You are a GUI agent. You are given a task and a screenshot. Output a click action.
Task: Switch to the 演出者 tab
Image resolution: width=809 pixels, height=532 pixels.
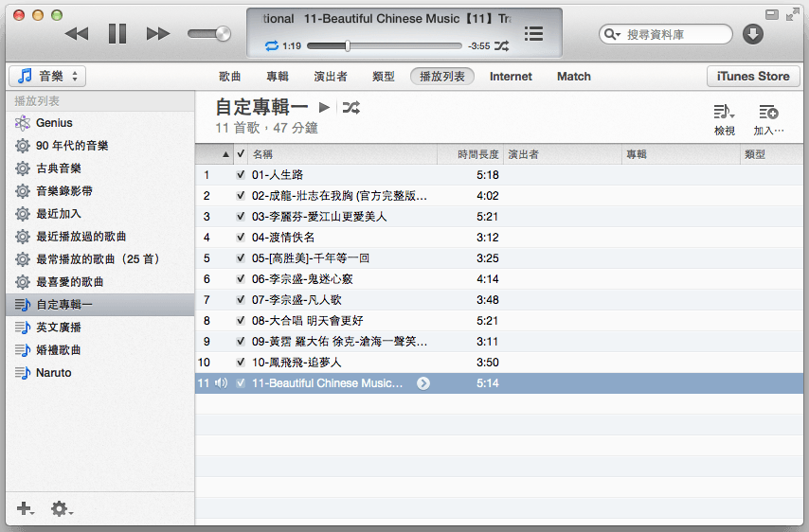click(331, 77)
